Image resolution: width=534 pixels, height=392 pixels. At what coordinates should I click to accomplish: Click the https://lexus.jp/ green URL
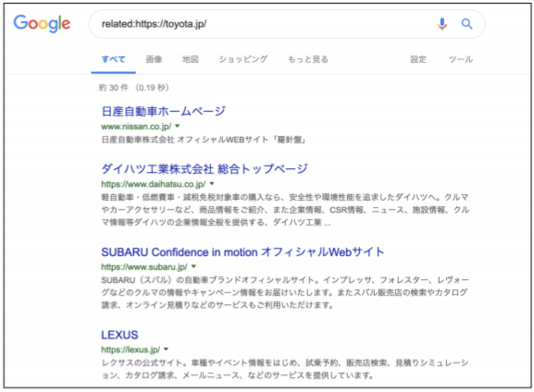click(x=130, y=349)
